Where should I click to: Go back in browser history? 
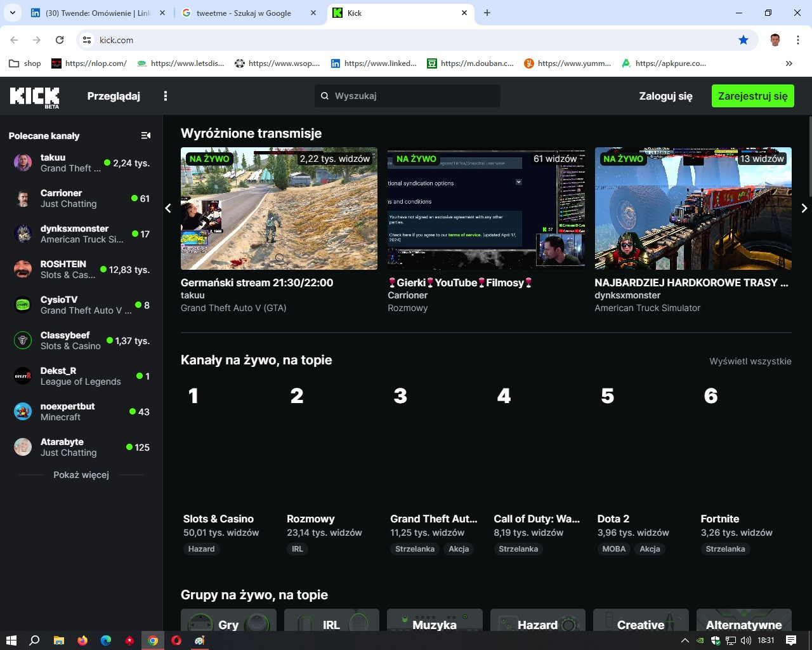click(x=14, y=40)
